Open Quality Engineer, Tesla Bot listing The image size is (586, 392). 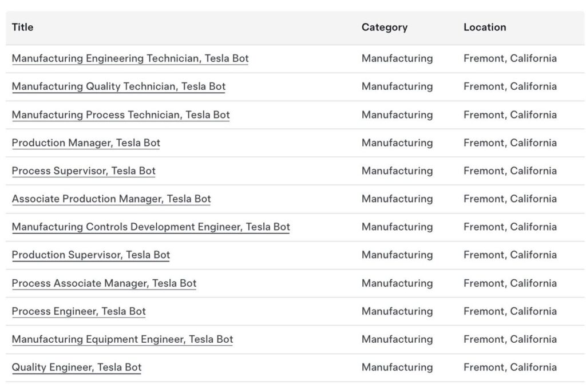77,368
